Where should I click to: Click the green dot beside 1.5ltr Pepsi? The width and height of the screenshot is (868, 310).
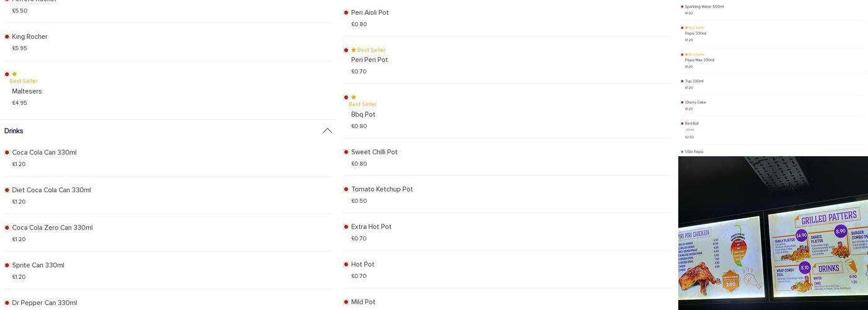click(x=682, y=152)
